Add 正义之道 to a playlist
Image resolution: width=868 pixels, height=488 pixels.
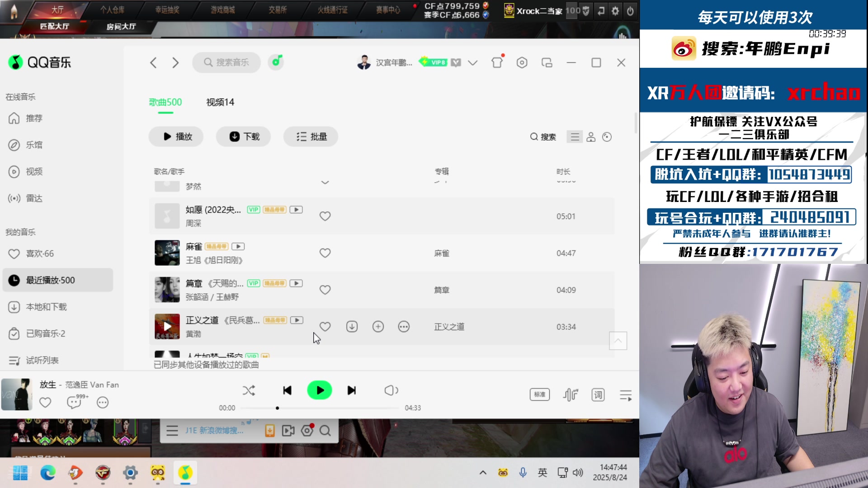(378, 326)
